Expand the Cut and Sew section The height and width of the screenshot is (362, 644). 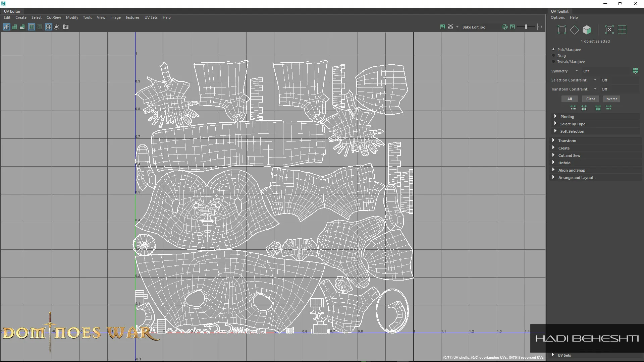tap(596, 156)
